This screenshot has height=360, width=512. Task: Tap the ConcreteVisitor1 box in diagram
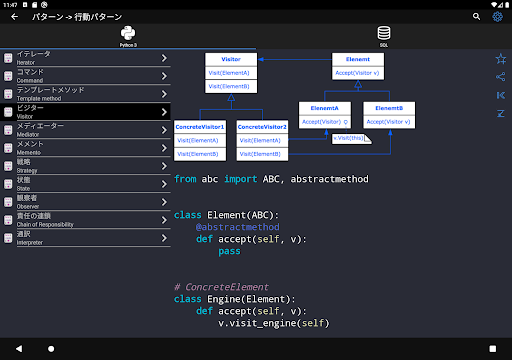pos(200,141)
